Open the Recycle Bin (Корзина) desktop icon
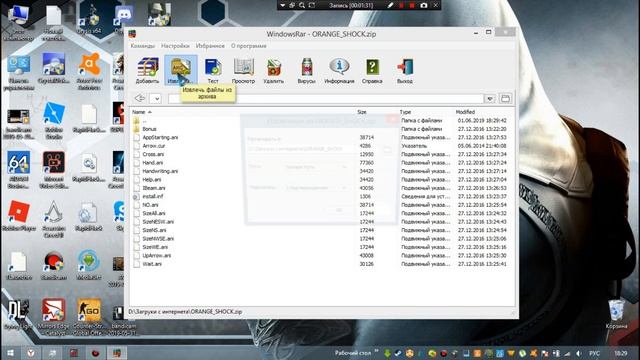 click(x=616, y=313)
